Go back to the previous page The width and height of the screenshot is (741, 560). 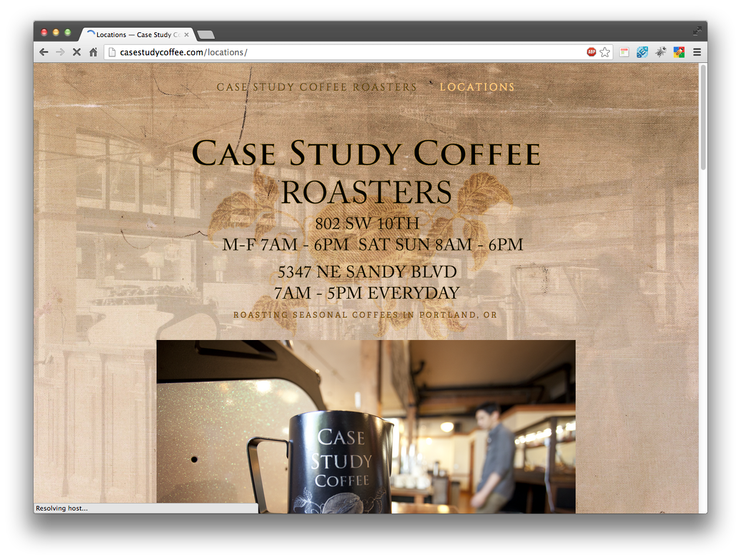(x=44, y=52)
